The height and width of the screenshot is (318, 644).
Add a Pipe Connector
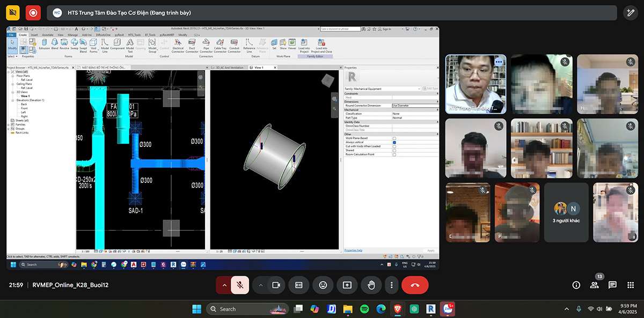(x=206, y=46)
